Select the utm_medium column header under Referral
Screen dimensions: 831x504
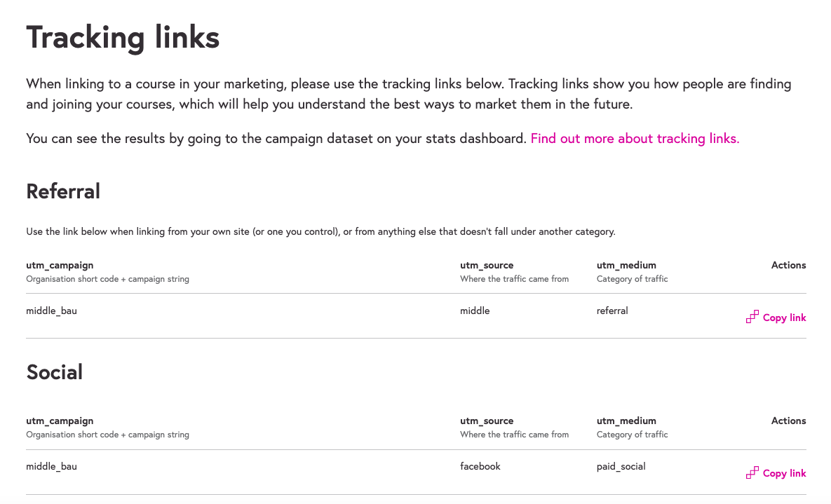tap(626, 266)
